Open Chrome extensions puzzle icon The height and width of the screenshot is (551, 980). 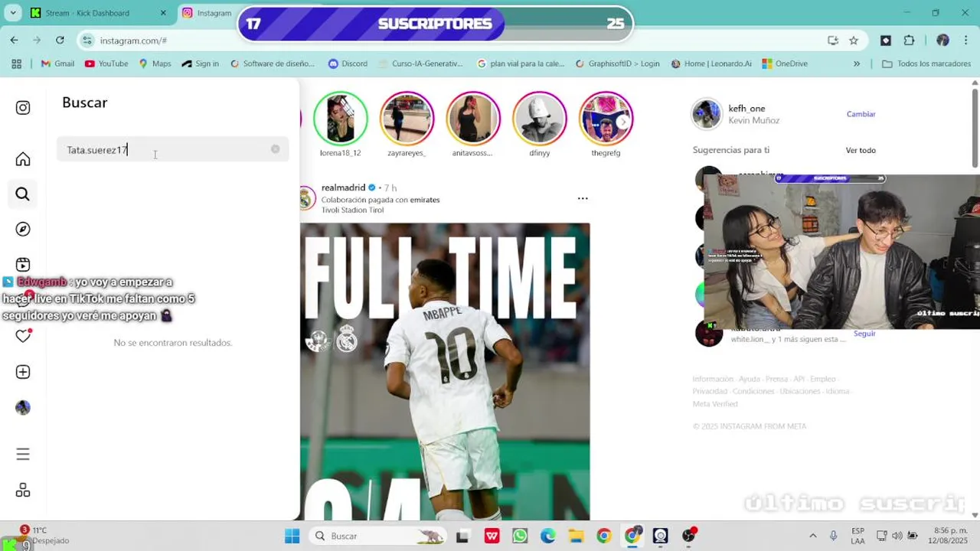click(910, 41)
